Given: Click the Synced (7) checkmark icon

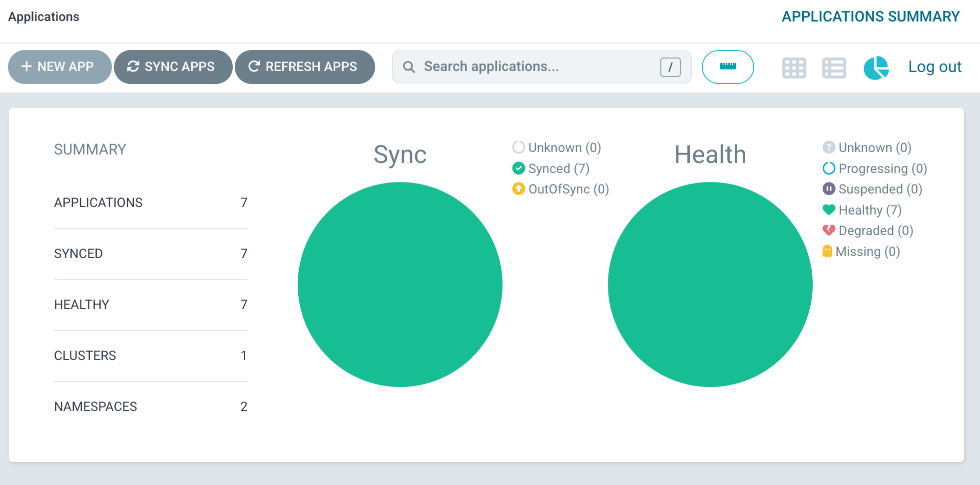Looking at the screenshot, I should [x=518, y=168].
